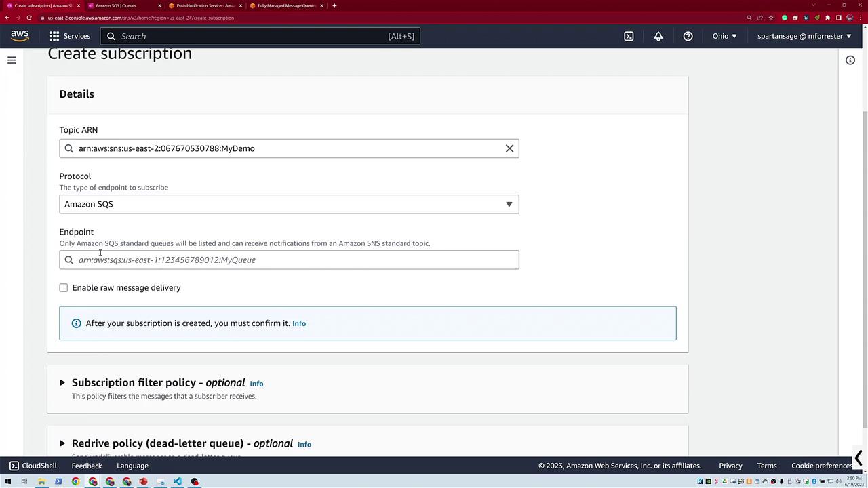Open the browser three-dot menu
This screenshot has width=868, height=488.
point(861,18)
